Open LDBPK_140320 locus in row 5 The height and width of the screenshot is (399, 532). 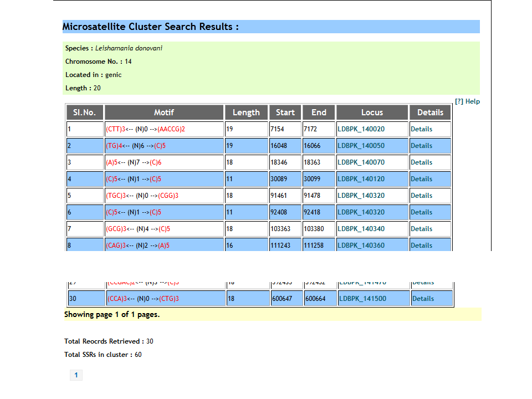(x=361, y=196)
